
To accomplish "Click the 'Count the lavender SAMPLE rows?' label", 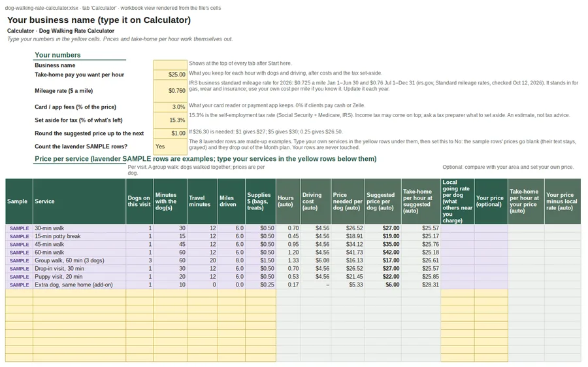I will (x=81, y=147).
